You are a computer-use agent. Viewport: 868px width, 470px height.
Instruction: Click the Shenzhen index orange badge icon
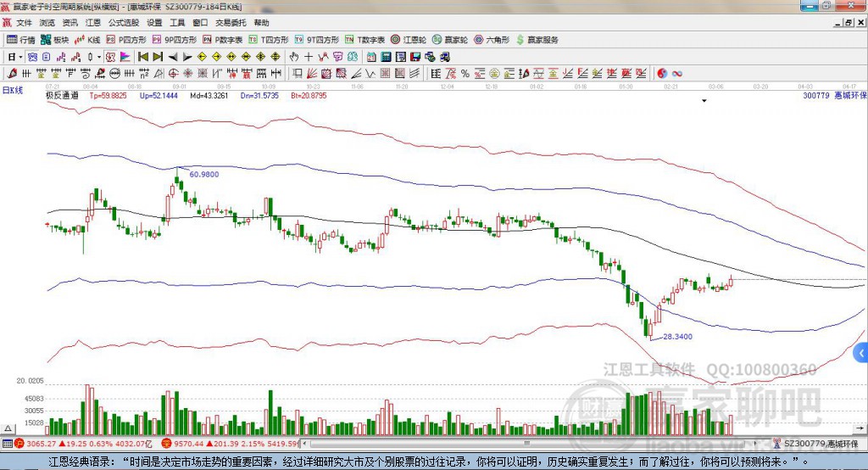[166, 444]
